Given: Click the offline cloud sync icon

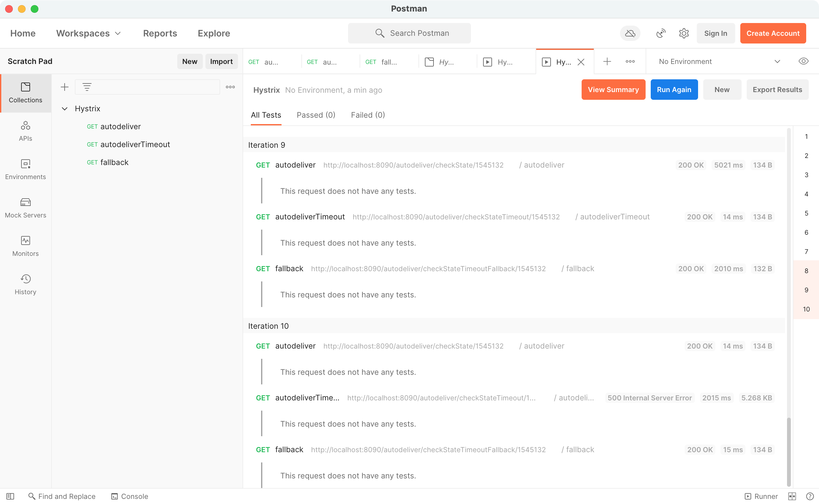Looking at the screenshot, I should pyautogui.click(x=630, y=33).
